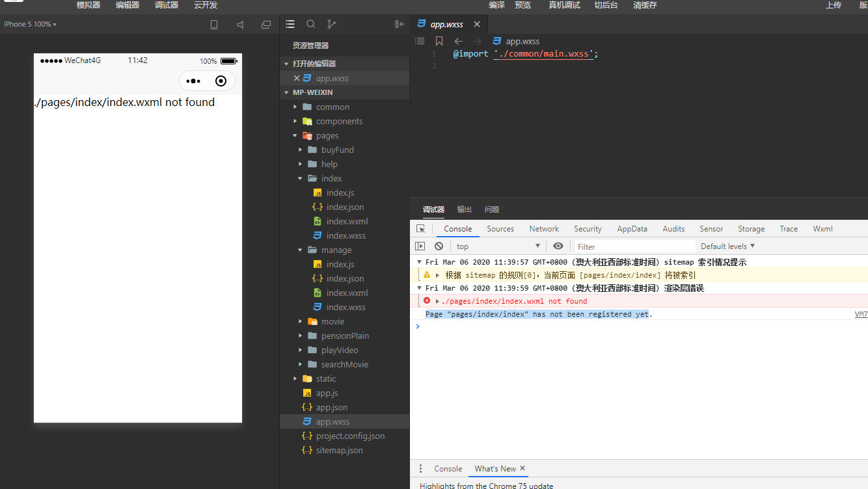Collapse the manage folder
Viewport: 868px width, 489px height.
[300, 250]
